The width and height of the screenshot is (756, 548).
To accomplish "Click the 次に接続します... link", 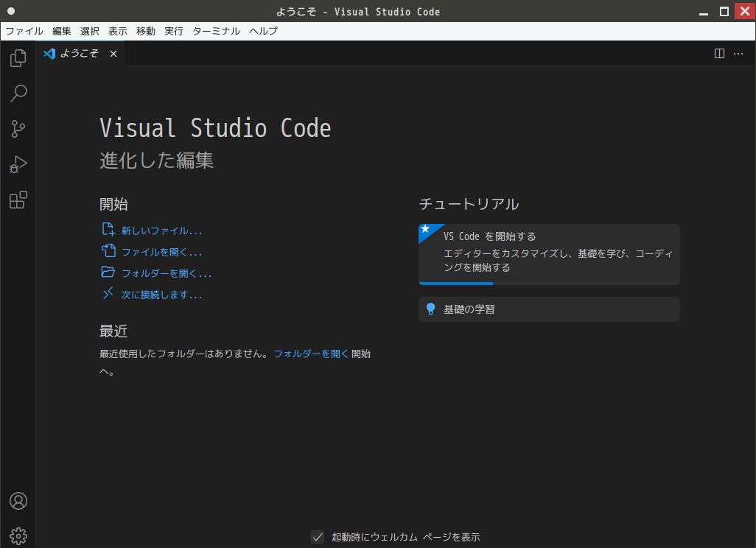I will click(x=161, y=294).
